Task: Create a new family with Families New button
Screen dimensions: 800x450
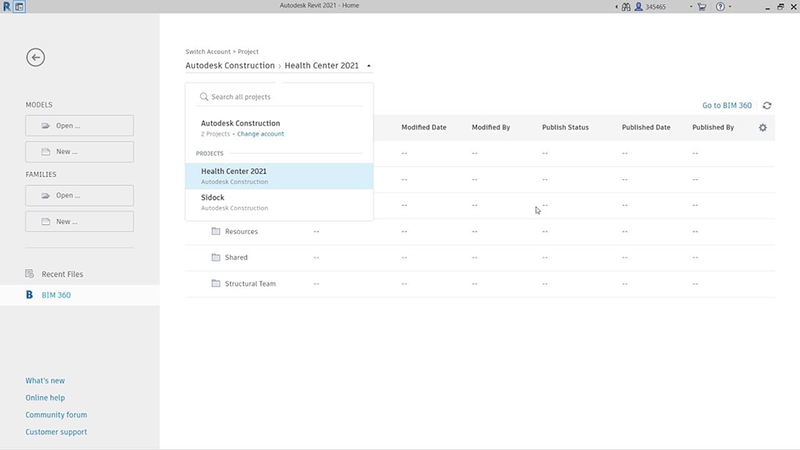Action: [x=80, y=221]
